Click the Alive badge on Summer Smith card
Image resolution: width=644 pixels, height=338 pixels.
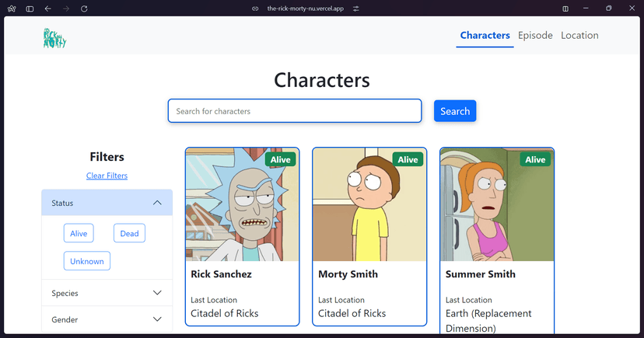click(x=535, y=159)
